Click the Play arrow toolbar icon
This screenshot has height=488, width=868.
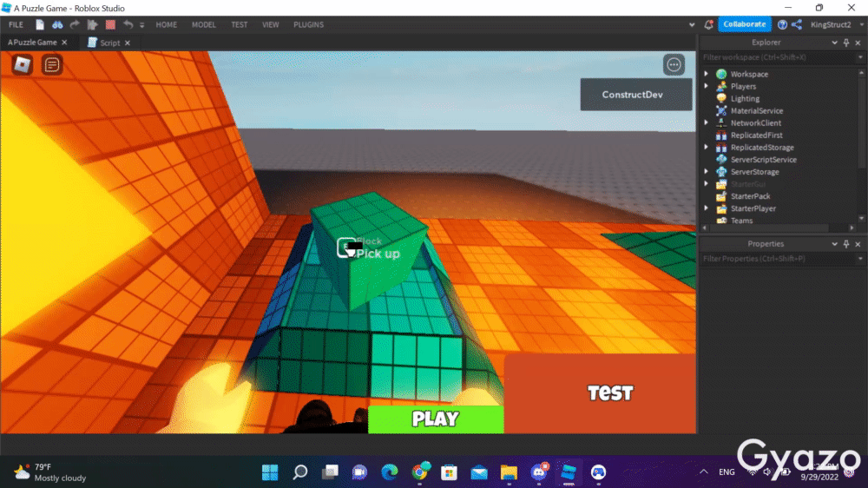tap(93, 24)
